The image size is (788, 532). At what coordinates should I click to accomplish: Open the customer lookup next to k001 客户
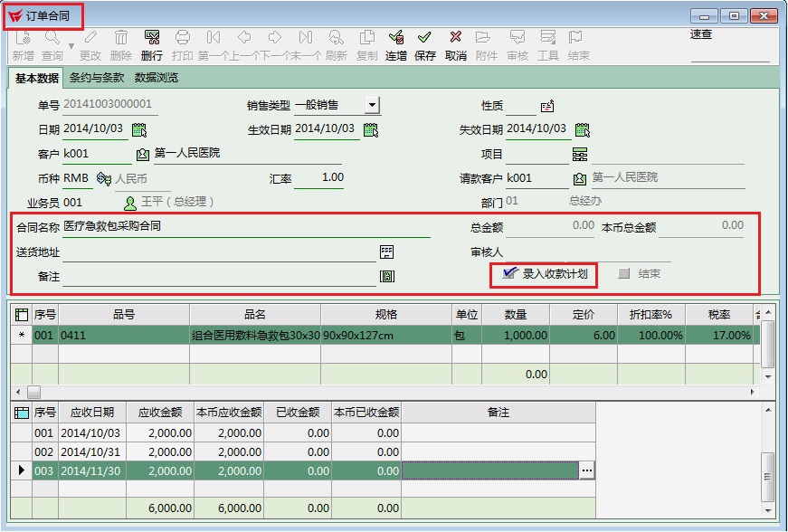pyautogui.click(x=143, y=154)
